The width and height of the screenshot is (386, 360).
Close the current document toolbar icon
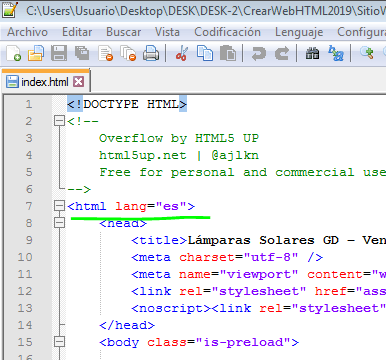pyautogui.click(x=105, y=53)
